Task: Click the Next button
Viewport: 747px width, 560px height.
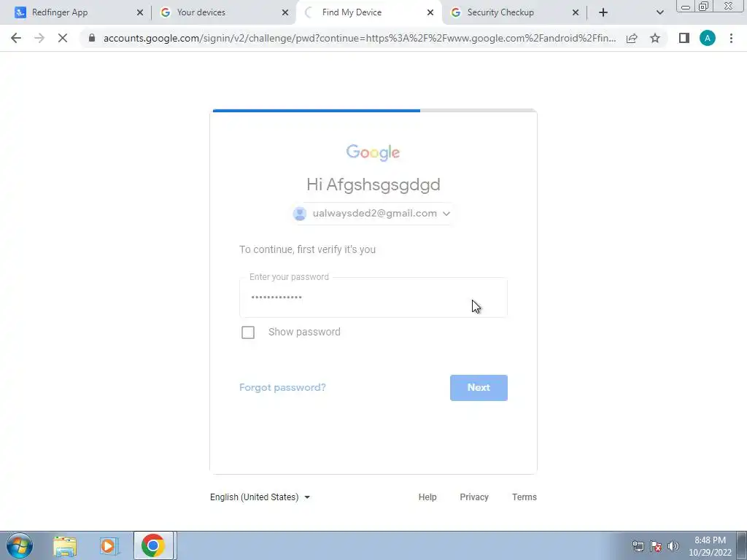Action: tap(479, 388)
